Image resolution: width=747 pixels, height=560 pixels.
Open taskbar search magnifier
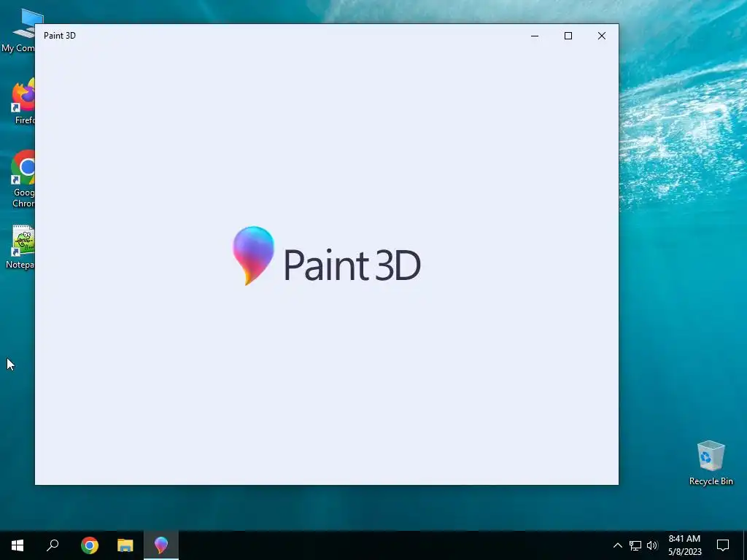(53, 545)
